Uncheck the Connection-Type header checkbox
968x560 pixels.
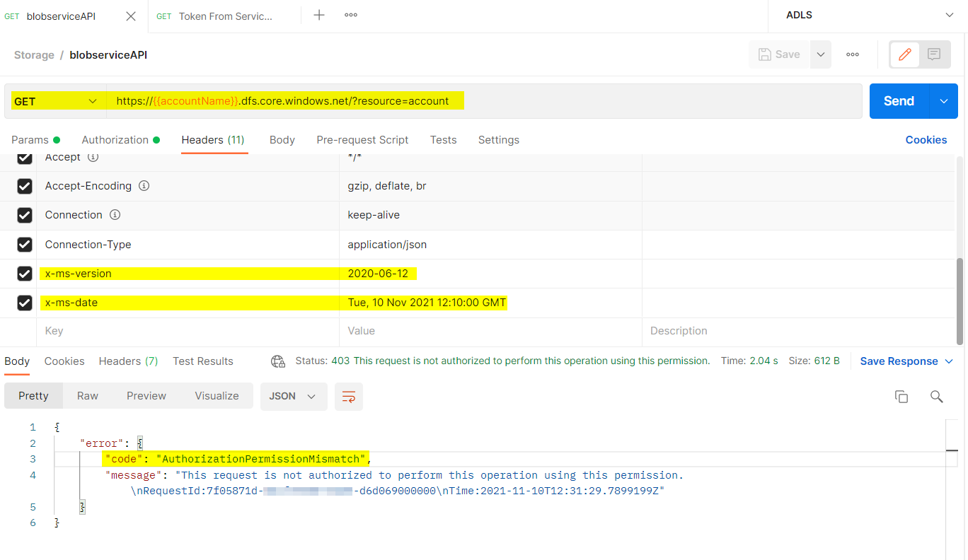(25, 245)
